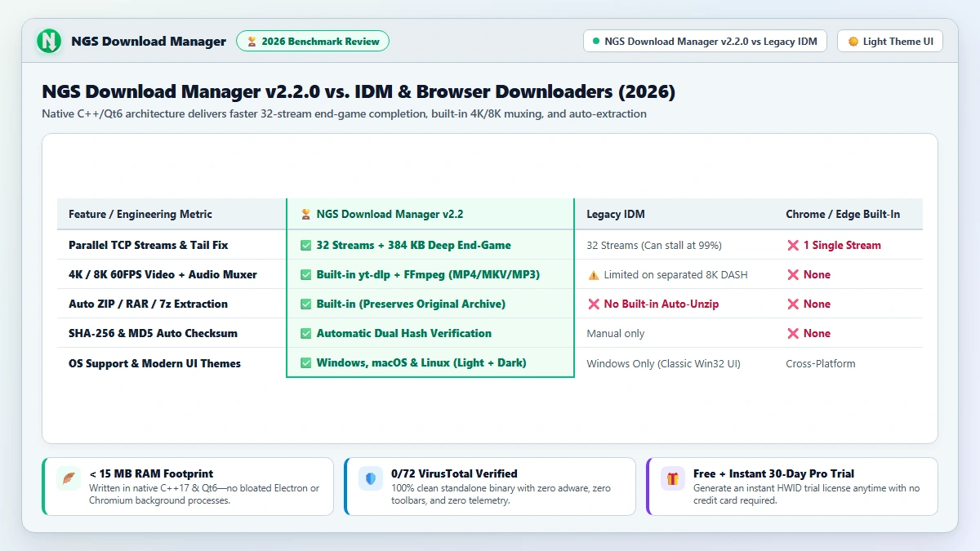980x551 pixels.
Task: Click the feather icon in RAM Footprint card
Action: tap(69, 478)
